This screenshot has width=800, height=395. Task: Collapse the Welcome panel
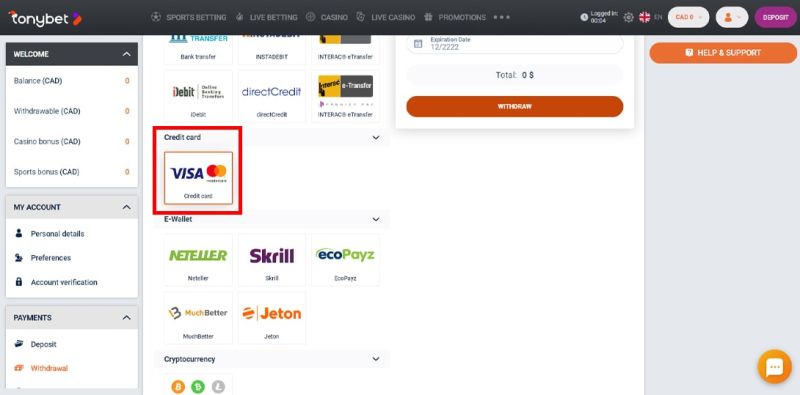(127, 54)
